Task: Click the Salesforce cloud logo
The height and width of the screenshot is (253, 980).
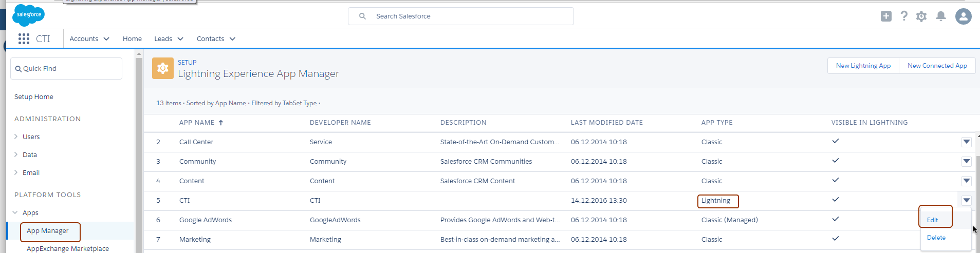Action: pos(29,15)
